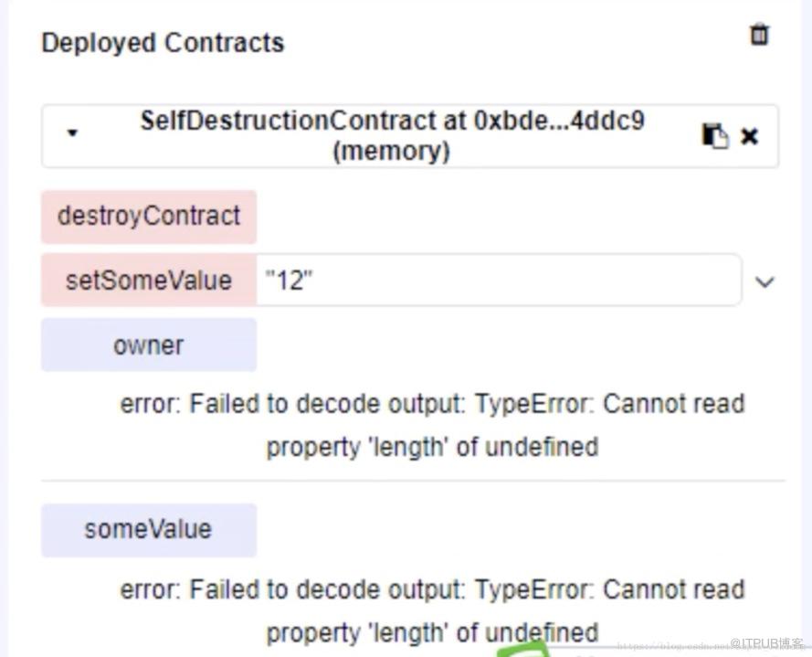Run the setSomeValue transaction button
The image size is (812, 657).
coord(149,280)
